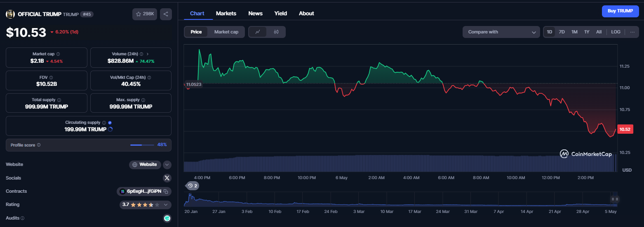The height and width of the screenshot is (227, 644).
Task: Open the three-dots more chart options
Action: 632,32
